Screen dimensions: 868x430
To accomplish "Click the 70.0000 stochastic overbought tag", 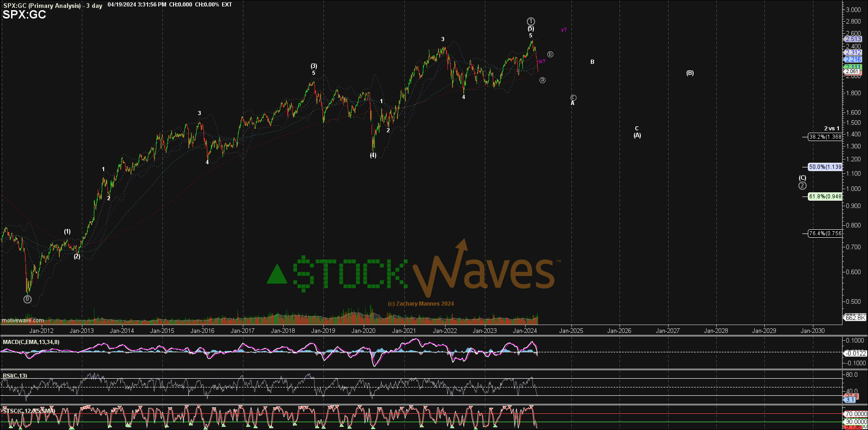I will coord(856,414).
